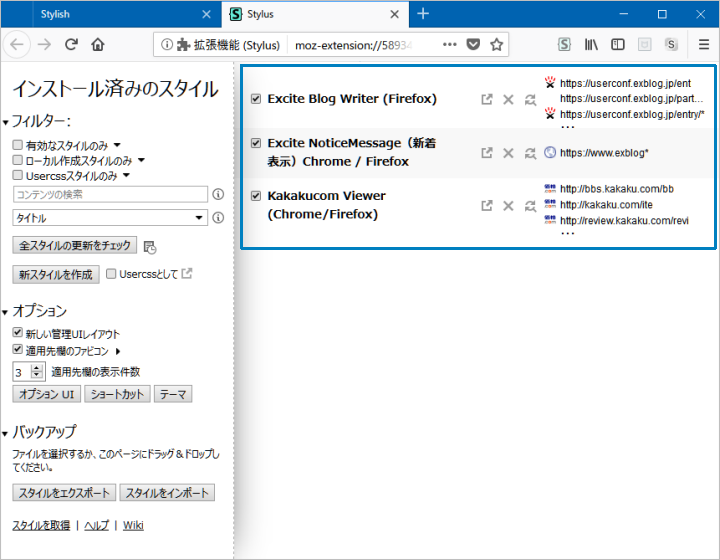Open a new browser tab
720x560 pixels.
coord(423,14)
